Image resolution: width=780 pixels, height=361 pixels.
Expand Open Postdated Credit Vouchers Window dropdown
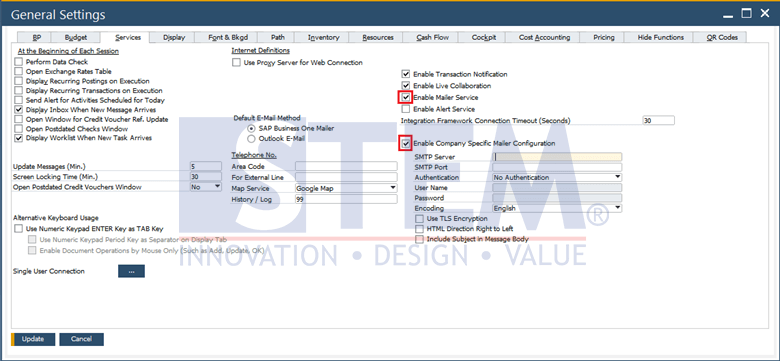tap(206, 187)
